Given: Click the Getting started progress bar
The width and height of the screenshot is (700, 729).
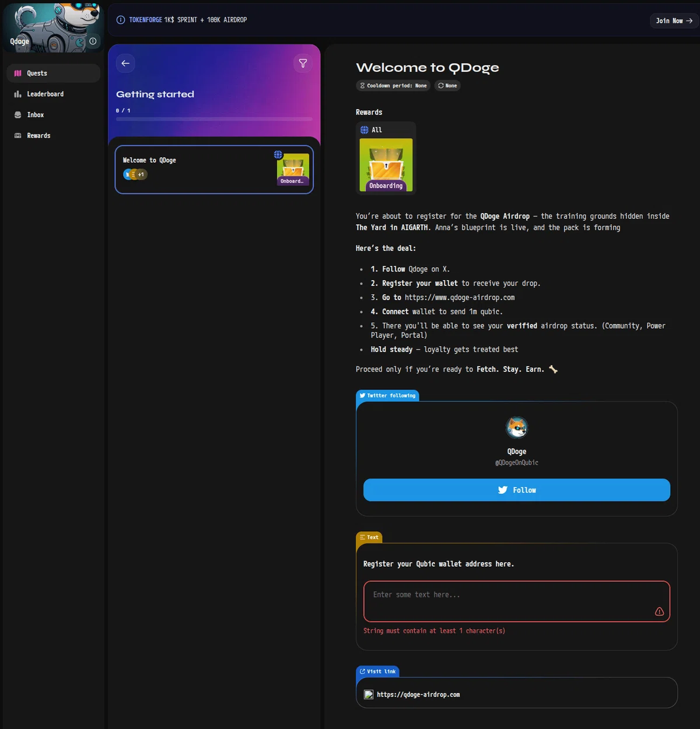Looking at the screenshot, I should [x=214, y=119].
